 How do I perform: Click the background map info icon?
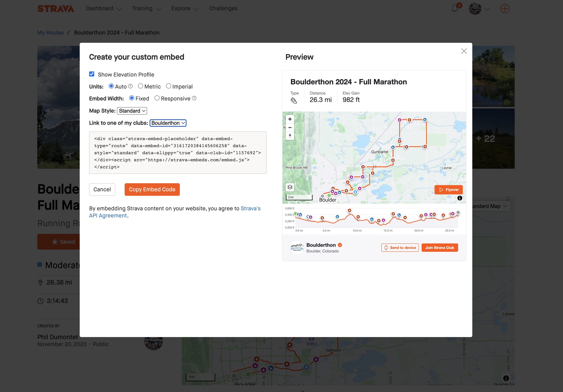[x=506, y=378]
